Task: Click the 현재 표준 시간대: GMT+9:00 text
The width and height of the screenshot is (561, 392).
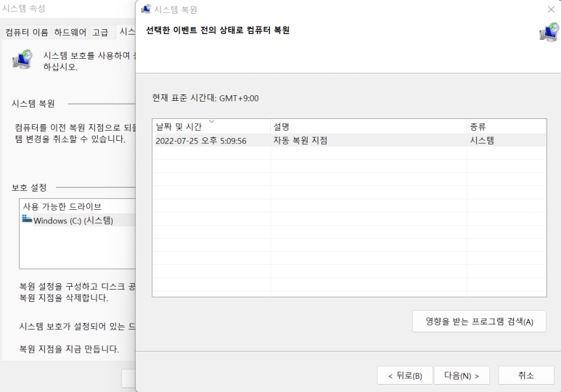Action: coord(205,98)
